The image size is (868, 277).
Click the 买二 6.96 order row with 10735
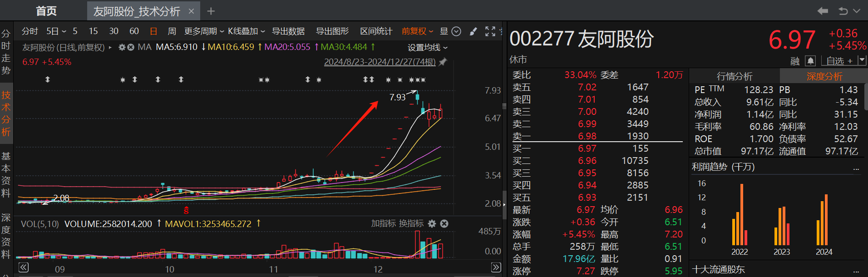click(x=597, y=160)
